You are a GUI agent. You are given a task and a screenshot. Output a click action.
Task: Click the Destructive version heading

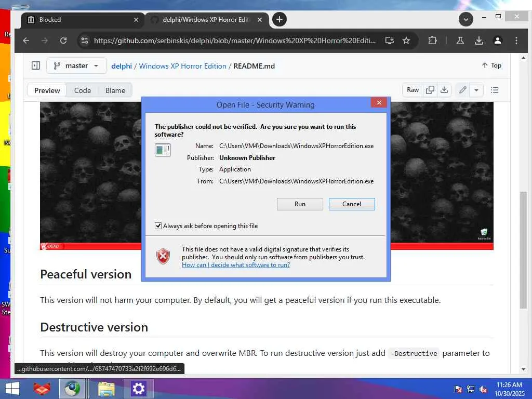coord(94,327)
